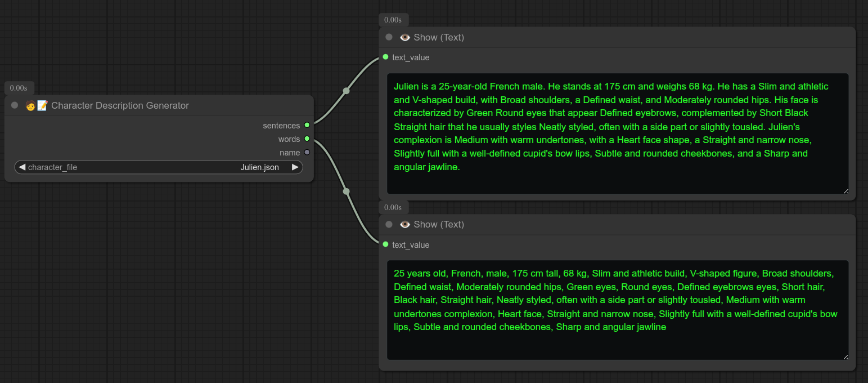Collapse the Character Description Generator node via its dot
Screen dimensions: 868x383
click(15, 105)
